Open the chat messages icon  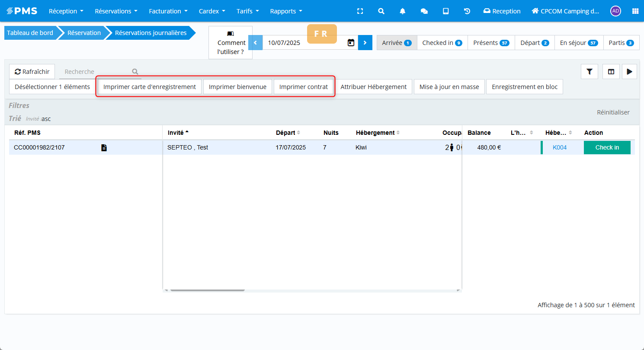[424, 11]
